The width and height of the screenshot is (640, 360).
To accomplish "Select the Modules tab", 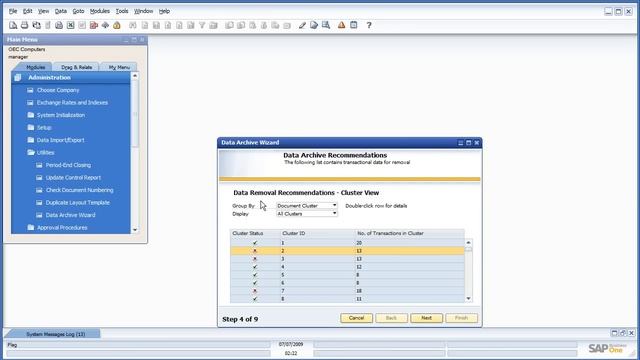I will tap(36, 67).
